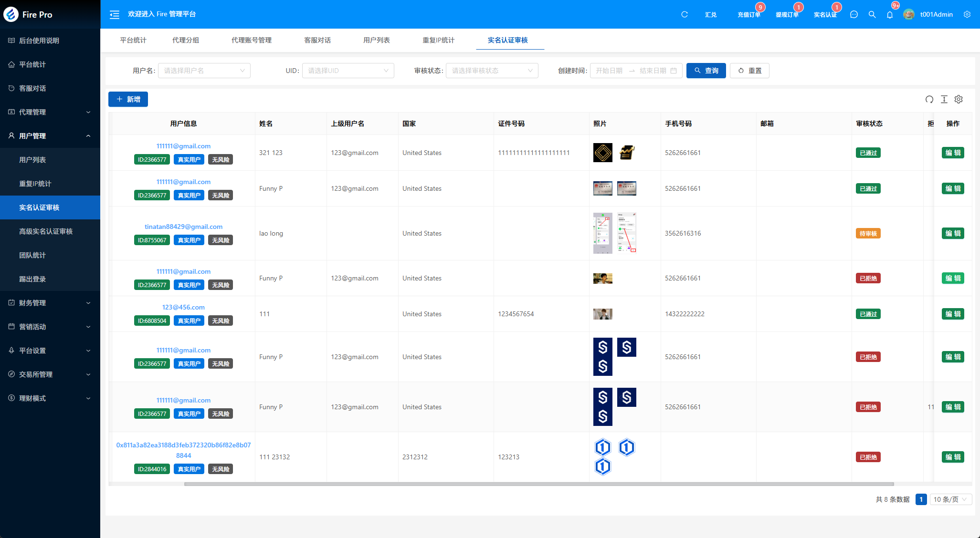
Task: Switch to the 代理账号管理 tab
Action: click(x=251, y=40)
